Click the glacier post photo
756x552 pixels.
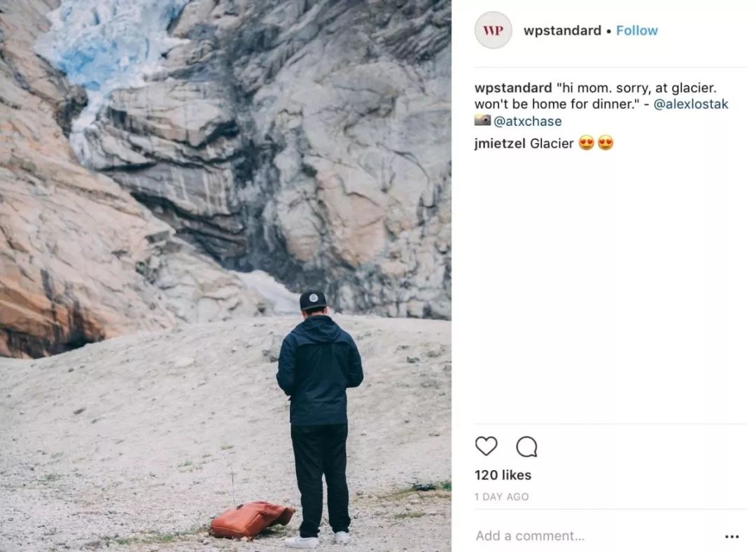[225, 276]
